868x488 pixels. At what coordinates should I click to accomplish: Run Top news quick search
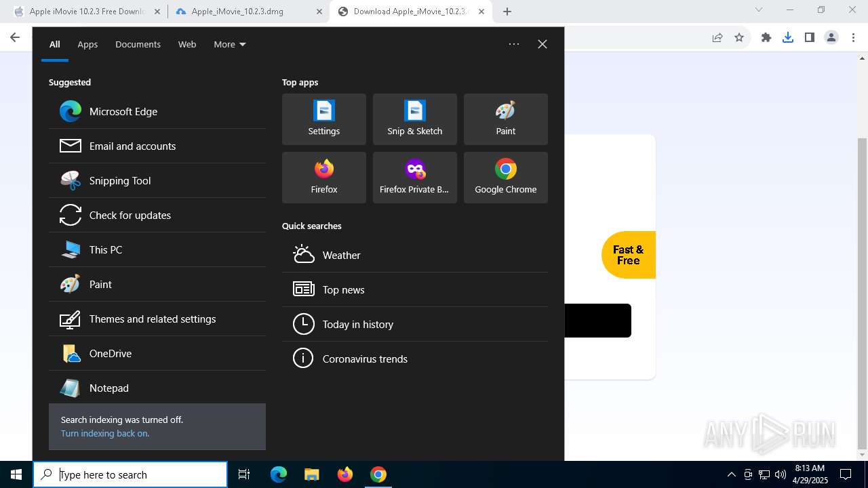[415, 290]
